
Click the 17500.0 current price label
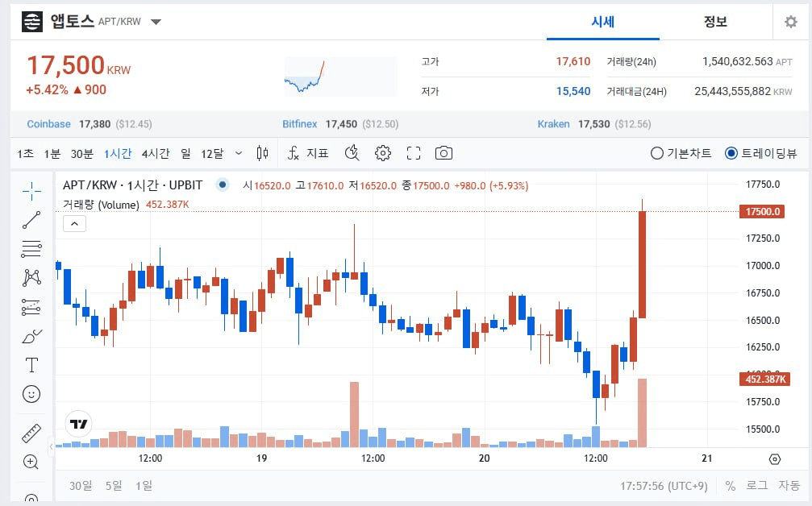(x=762, y=212)
